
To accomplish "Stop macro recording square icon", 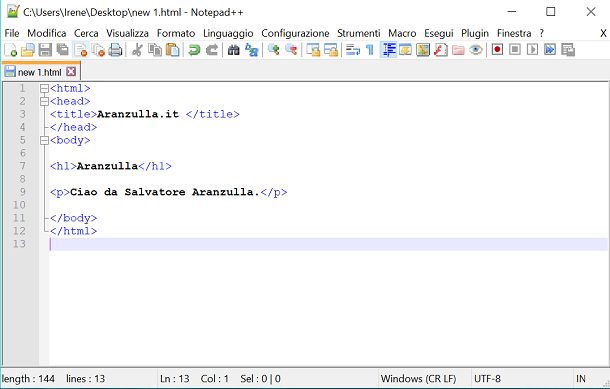I will click(515, 50).
